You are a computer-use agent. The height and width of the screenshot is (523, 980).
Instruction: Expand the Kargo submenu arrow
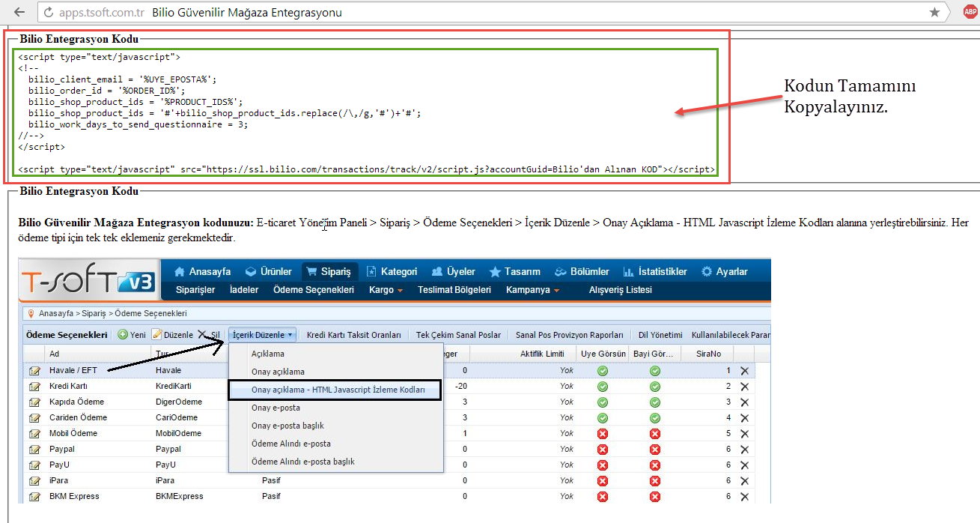(400, 291)
